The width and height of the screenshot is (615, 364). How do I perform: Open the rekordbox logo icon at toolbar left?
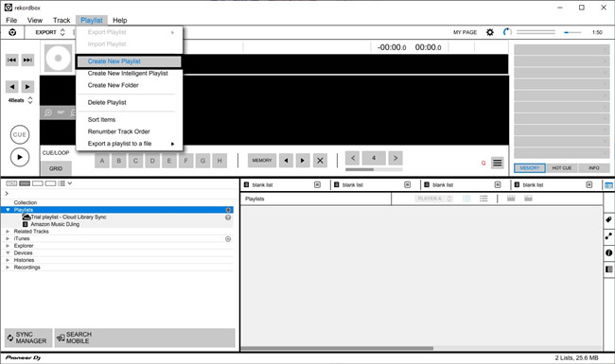click(x=12, y=32)
